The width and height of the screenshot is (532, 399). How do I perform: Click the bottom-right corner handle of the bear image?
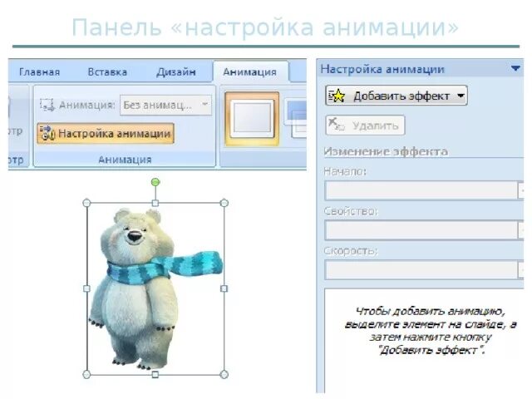224,375
